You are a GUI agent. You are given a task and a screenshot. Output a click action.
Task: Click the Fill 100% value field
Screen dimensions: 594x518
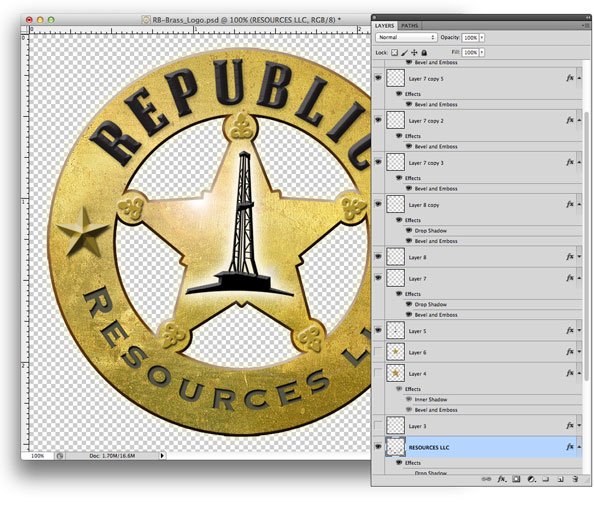[471, 52]
